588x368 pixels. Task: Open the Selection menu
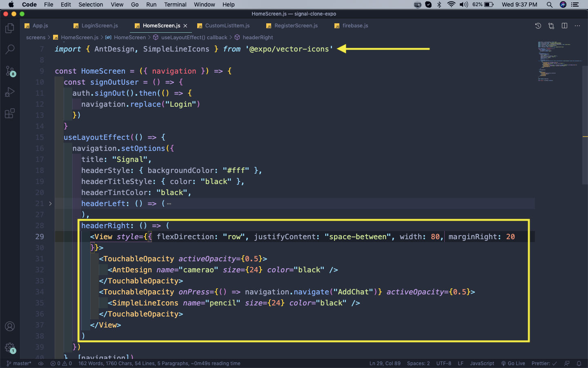click(91, 4)
